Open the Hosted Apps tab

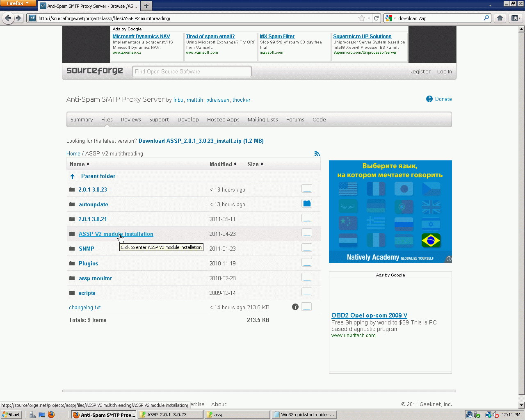223,120
